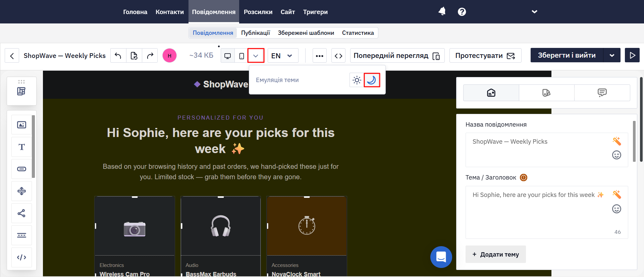
Task: Switch to desktop preview mode
Action: point(228,56)
